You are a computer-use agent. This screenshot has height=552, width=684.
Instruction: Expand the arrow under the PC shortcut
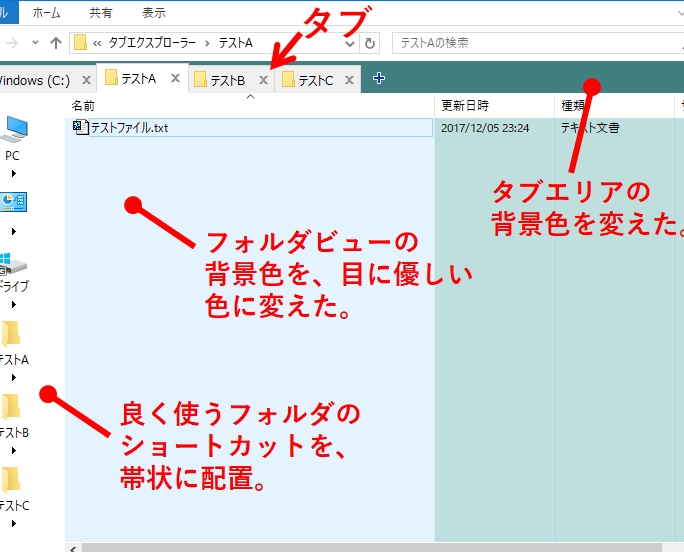(14, 173)
